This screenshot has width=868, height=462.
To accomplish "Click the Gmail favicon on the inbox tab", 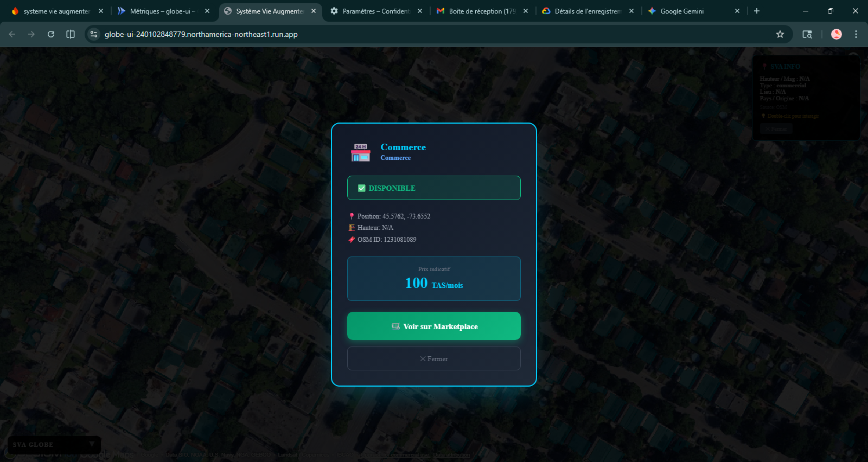I will (441, 11).
